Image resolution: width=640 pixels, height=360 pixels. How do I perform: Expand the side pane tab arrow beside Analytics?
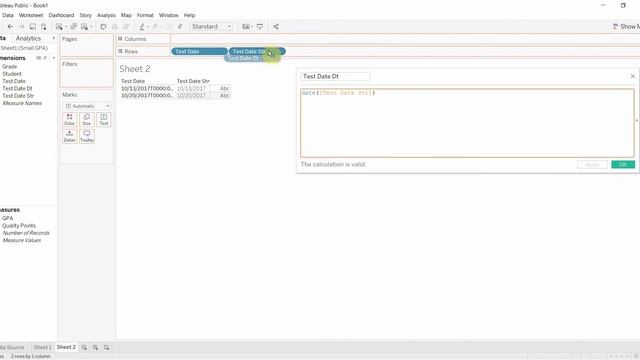click(x=53, y=38)
